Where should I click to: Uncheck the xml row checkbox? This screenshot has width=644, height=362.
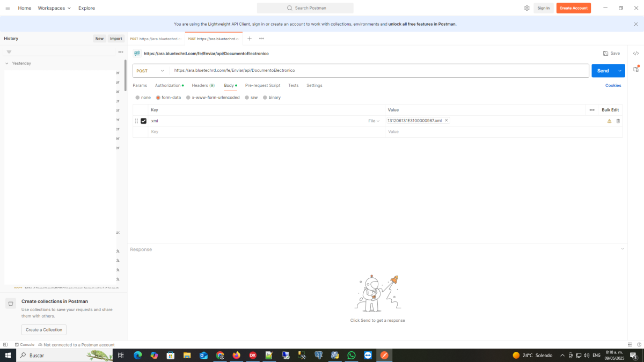[x=144, y=121]
